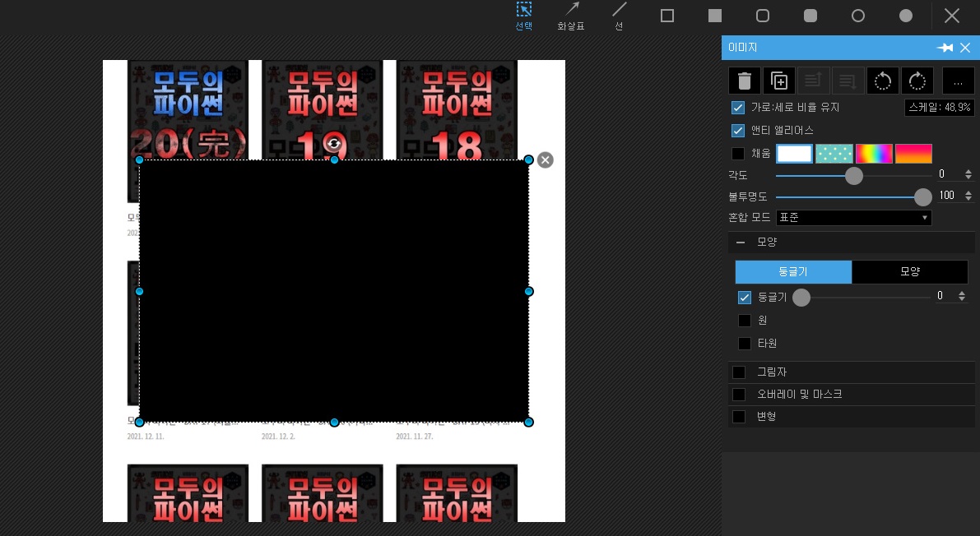Viewport: 980px width, 536px height.
Task: Toggle 가로:세로 비율 유지 checkbox
Action: tap(737, 108)
